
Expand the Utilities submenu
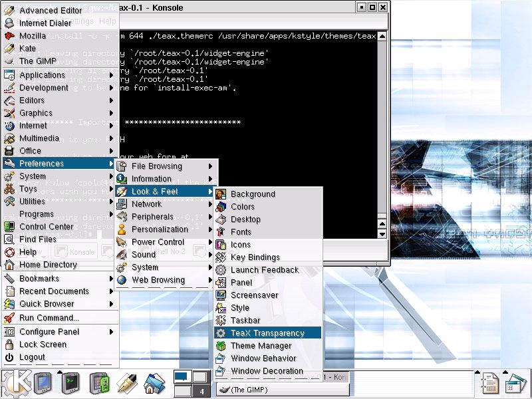tap(59, 201)
